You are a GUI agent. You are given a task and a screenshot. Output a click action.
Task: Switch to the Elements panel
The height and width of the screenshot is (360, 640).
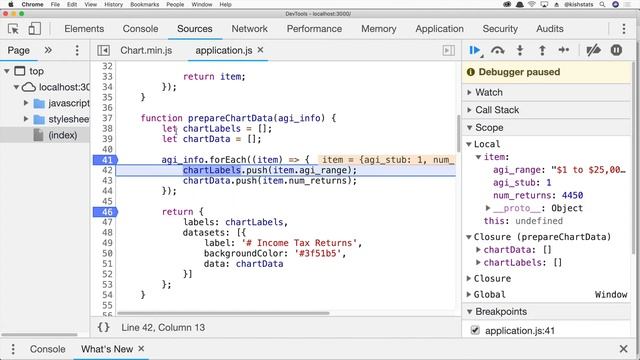[84, 29]
